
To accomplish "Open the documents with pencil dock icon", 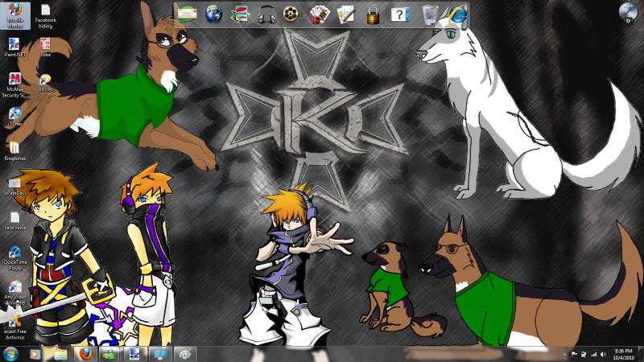I will tap(346, 14).
